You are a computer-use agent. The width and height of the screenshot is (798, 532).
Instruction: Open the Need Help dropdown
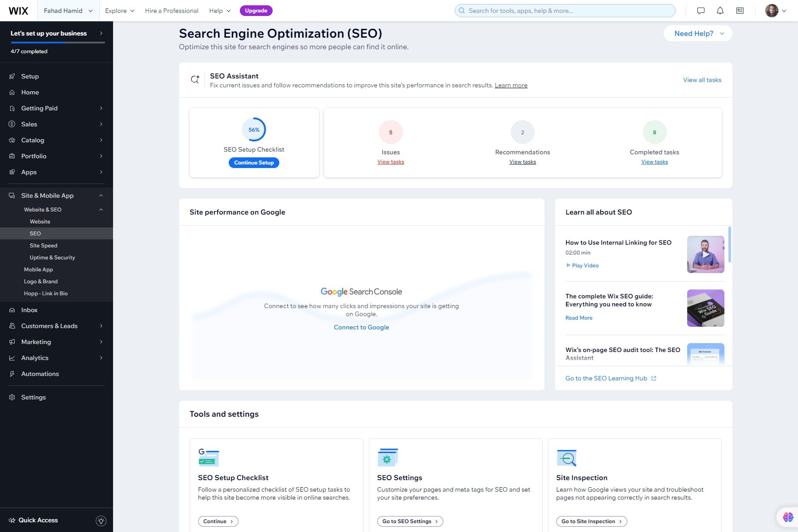tap(697, 33)
